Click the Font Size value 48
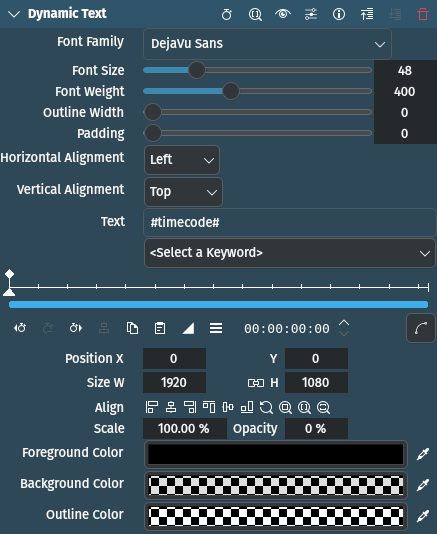This screenshot has width=437, height=534. tap(405, 70)
